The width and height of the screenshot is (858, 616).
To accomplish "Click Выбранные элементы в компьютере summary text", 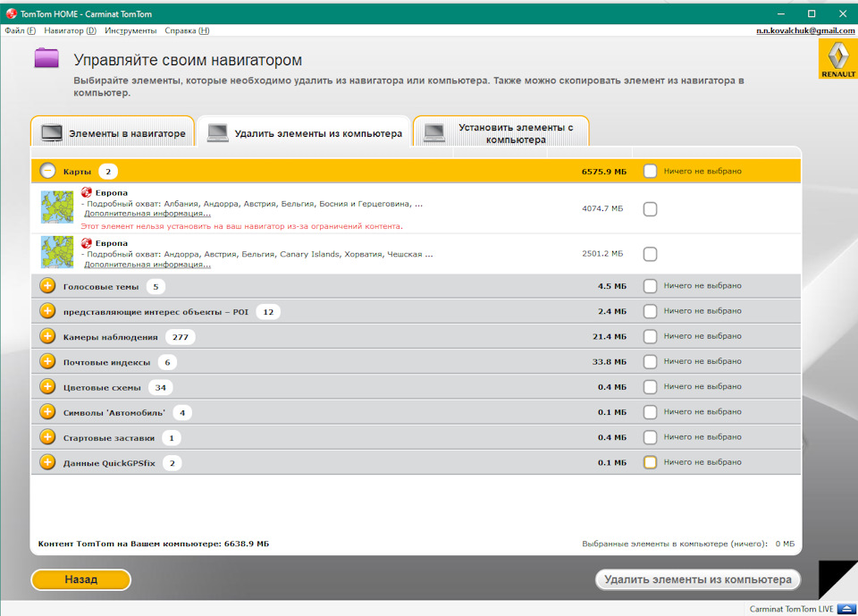I will 688,544.
